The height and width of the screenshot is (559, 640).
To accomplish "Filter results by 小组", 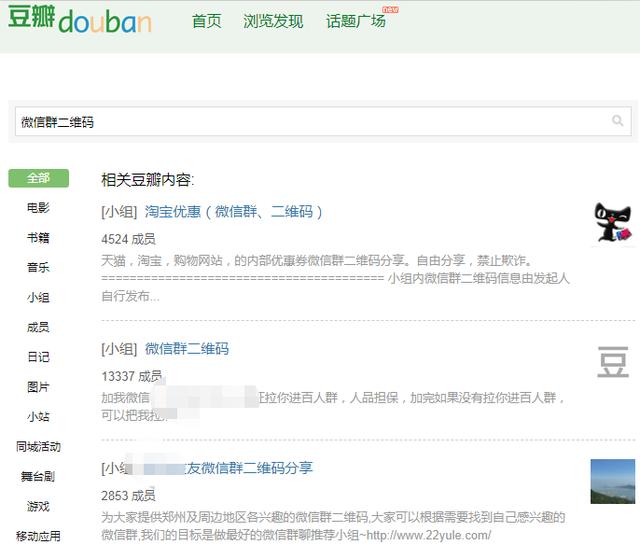I will tap(38, 297).
